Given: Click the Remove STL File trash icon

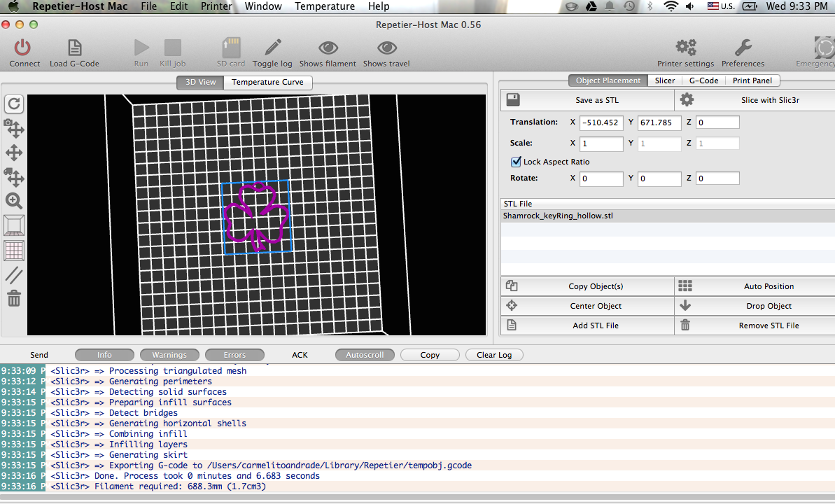Looking at the screenshot, I should click(x=685, y=325).
